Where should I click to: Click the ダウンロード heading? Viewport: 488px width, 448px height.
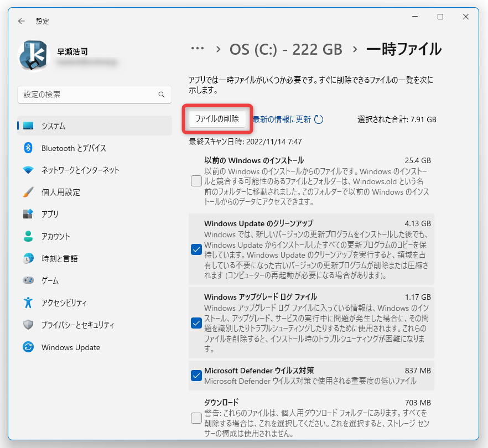[221, 402]
